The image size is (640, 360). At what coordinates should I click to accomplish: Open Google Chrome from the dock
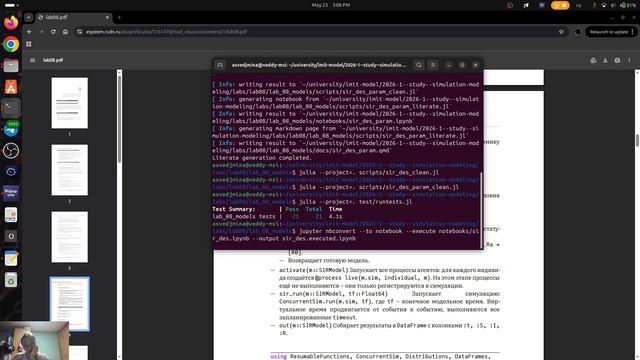11,44
